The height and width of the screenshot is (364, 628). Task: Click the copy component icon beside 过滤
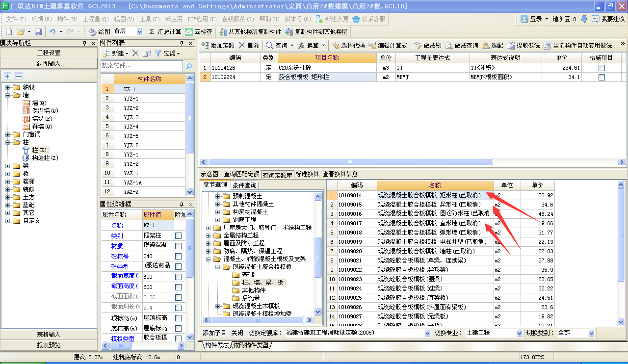[147, 53]
